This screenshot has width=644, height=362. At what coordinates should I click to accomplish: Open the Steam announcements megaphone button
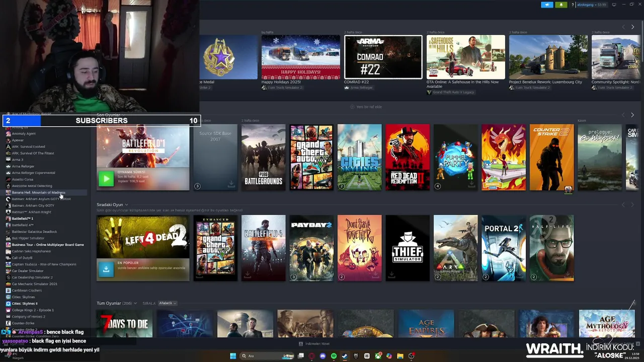[x=547, y=5]
